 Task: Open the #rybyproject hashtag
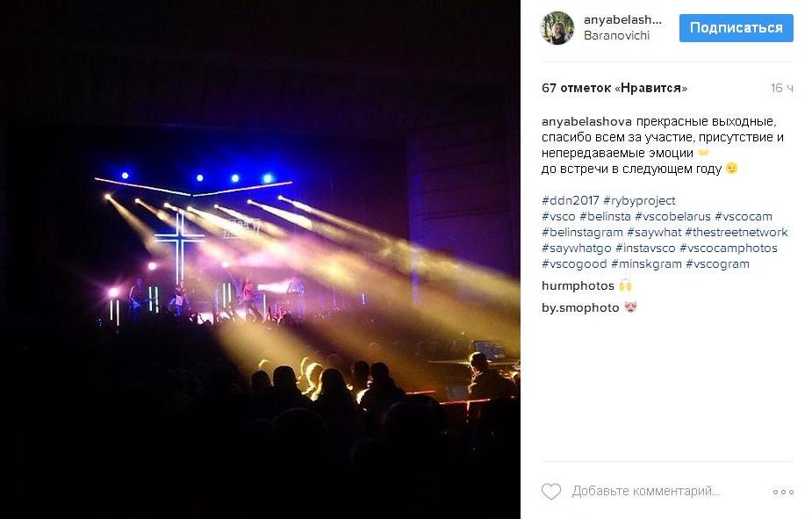[x=639, y=201]
